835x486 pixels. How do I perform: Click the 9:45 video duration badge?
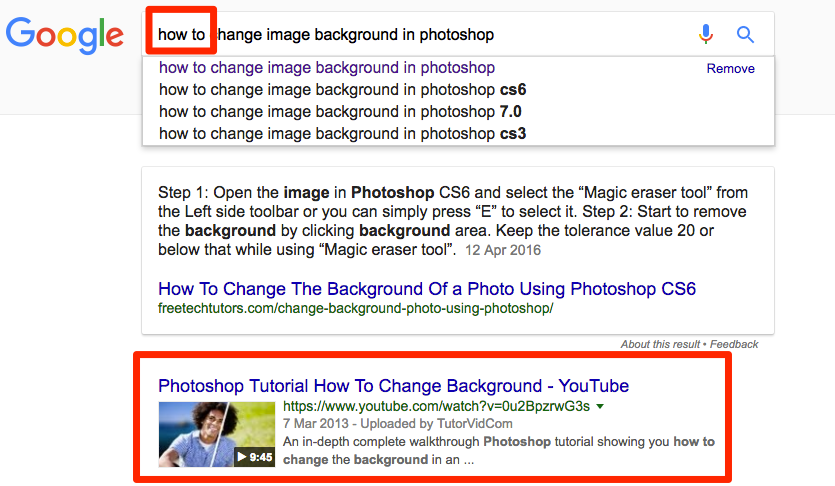(x=255, y=457)
